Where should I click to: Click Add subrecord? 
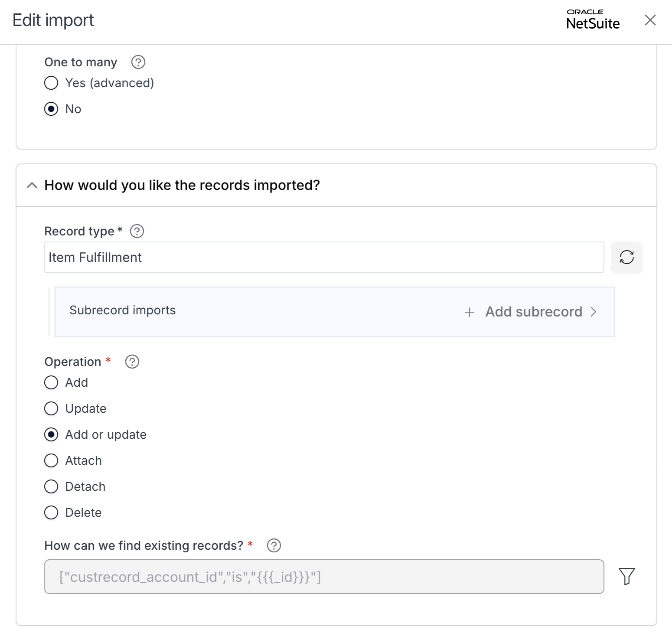click(x=534, y=312)
